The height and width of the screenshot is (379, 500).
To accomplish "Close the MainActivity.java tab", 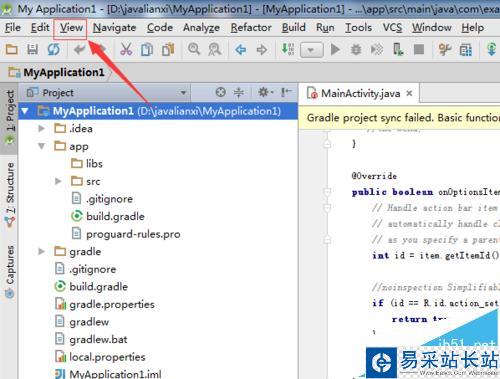I will click(x=409, y=94).
